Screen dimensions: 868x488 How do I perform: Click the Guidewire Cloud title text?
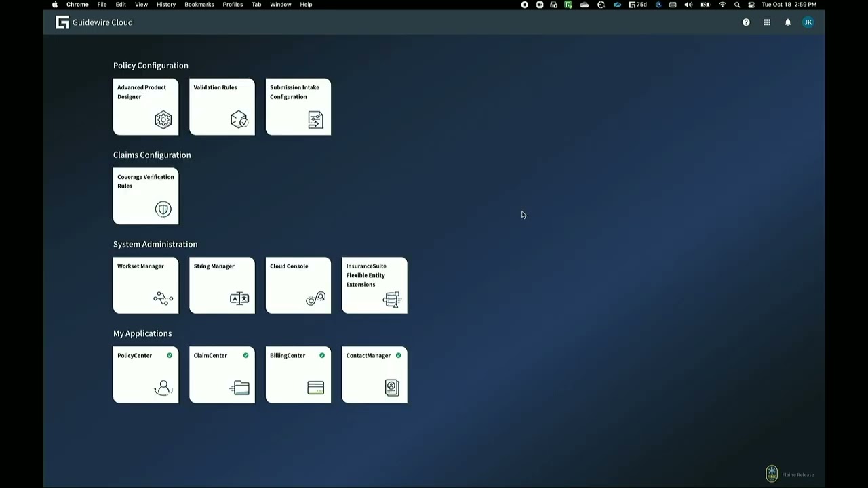(102, 22)
